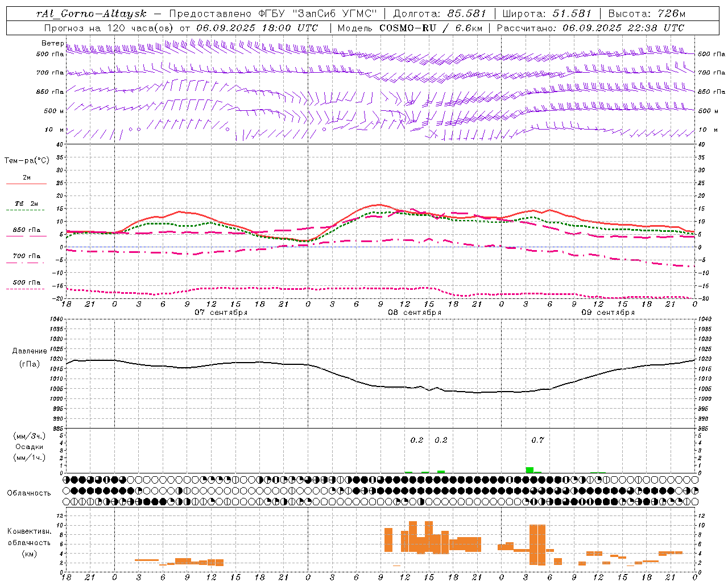The image size is (728, 582).
Task: Click the green precipitation bar beneath 0.7
Action: tap(530, 470)
